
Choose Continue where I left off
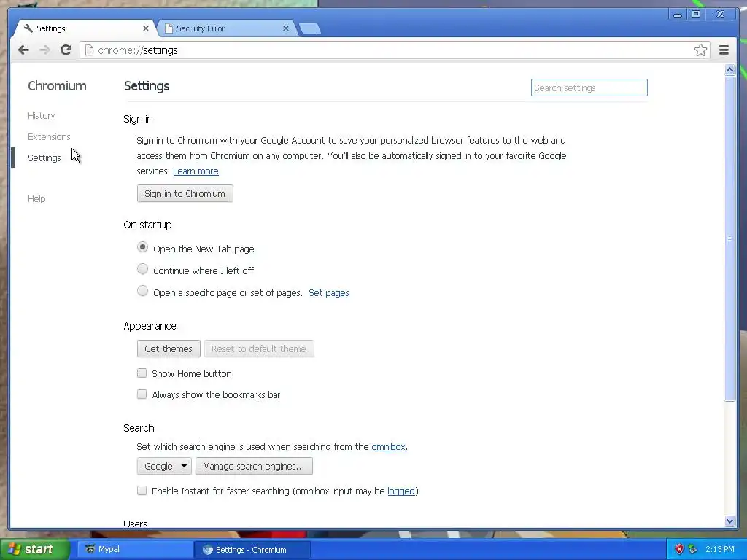[x=142, y=269]
